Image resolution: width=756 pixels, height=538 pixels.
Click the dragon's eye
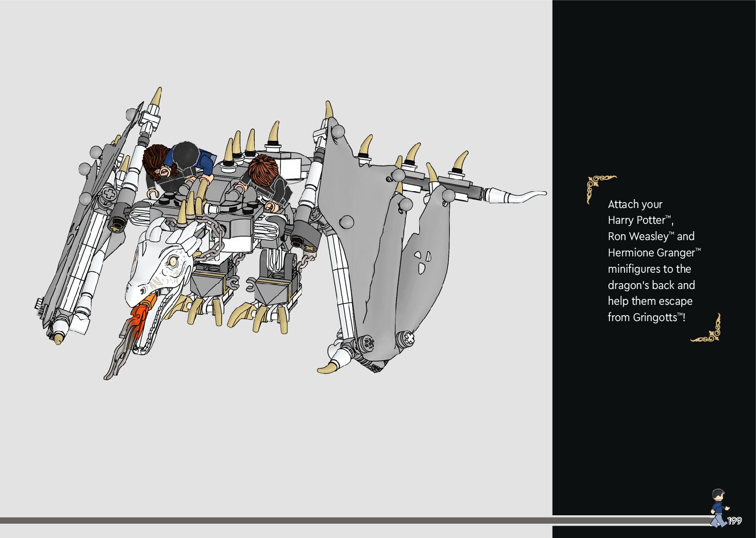pos(172,260)
